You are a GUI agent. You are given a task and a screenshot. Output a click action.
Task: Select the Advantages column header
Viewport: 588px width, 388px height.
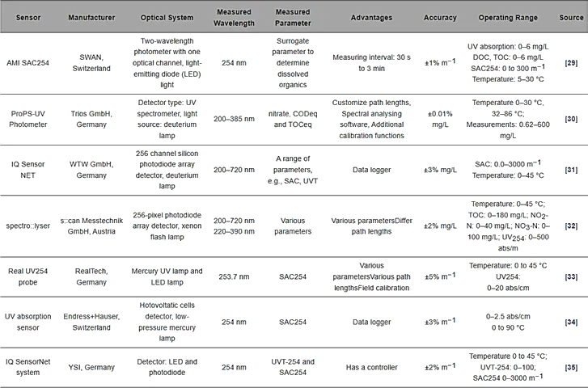[x=371, y=17]
